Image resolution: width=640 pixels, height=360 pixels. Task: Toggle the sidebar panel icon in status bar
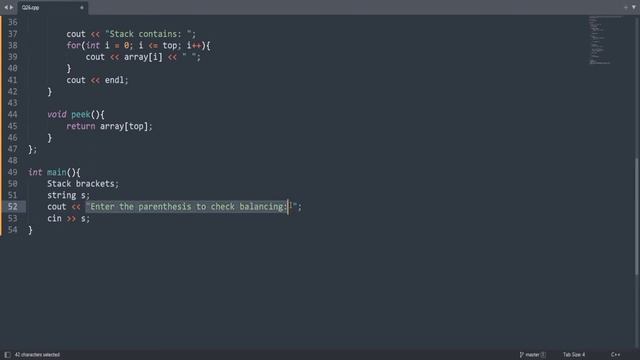tap(7, 355)
